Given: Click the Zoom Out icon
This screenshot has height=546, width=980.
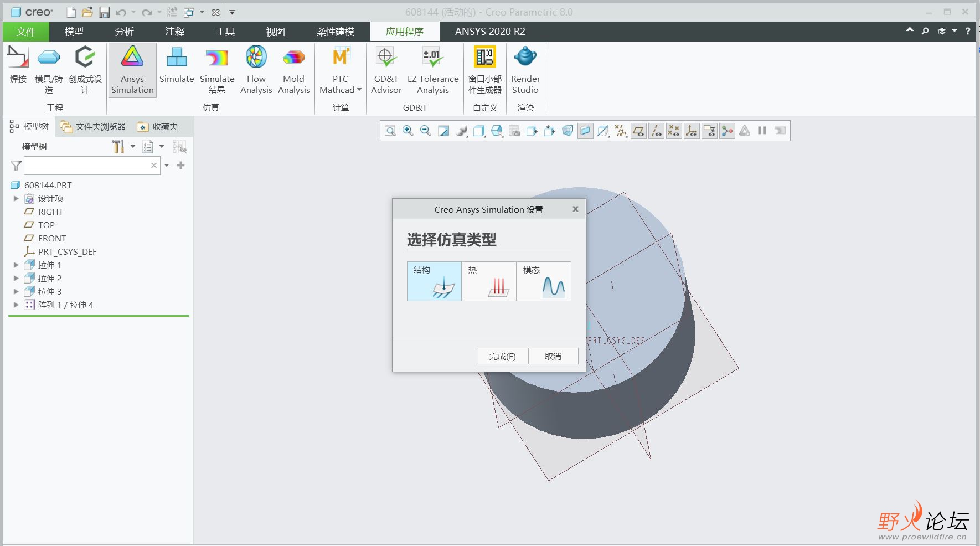Looking at the screenshot, I should tap(426, 131).
